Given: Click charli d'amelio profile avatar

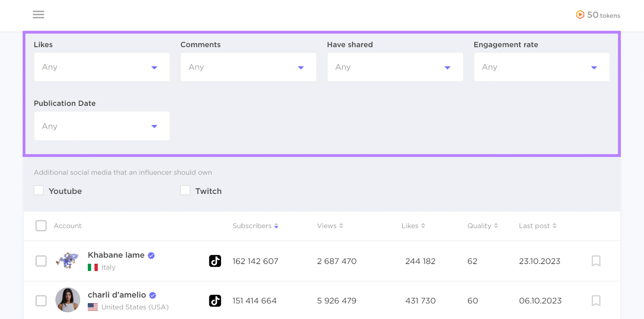Looking at the screenshot, I should coord(68,300).
